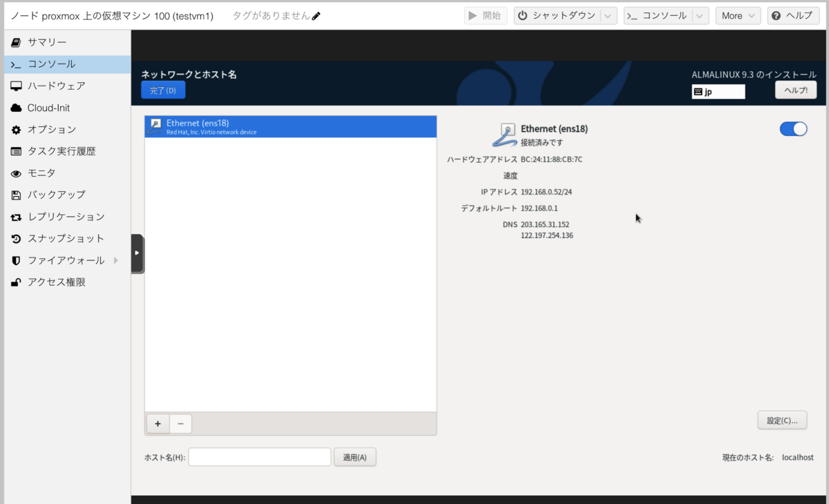
Task: Open レプリケーション section
Action: (67, 217)
